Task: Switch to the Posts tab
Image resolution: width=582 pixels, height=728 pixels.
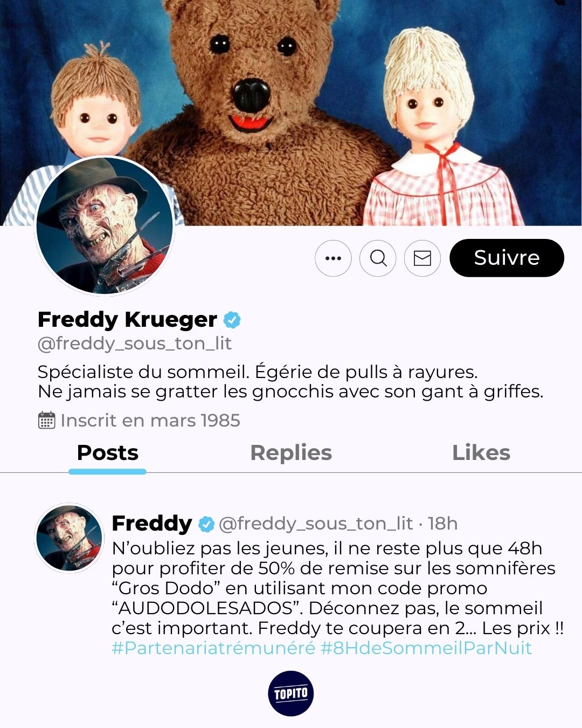Action: point(108,453)
